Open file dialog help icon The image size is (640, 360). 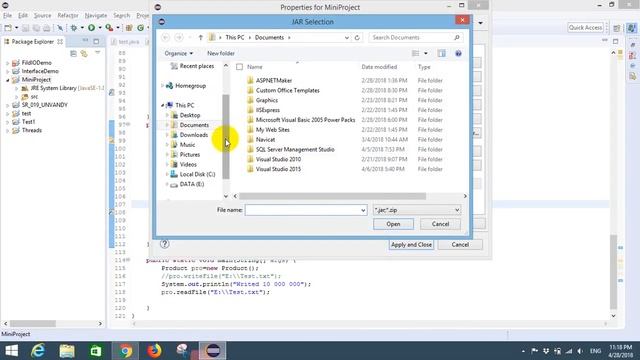tap(458, 53)
